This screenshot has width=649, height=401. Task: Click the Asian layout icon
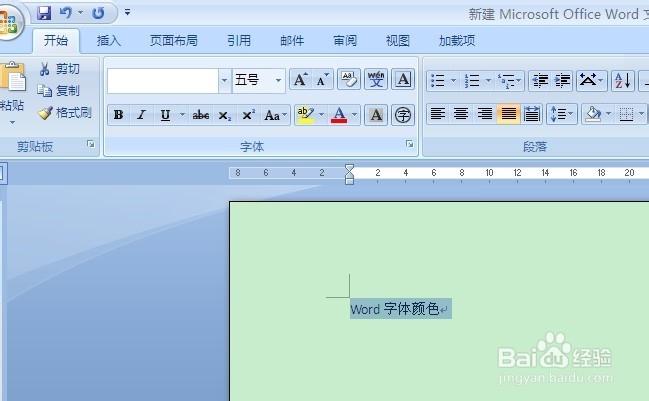589,80
